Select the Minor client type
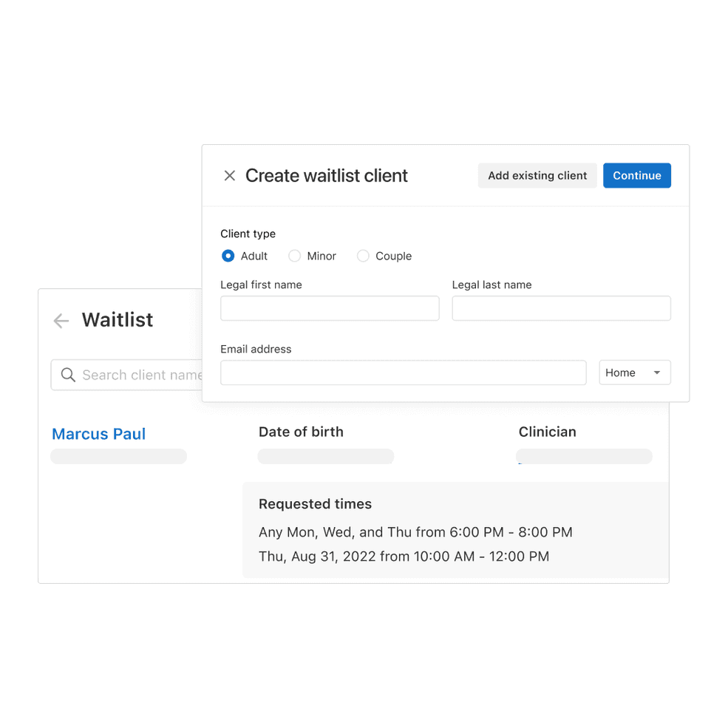Screen dimensions: 728x728 click(x=294, y=256)
